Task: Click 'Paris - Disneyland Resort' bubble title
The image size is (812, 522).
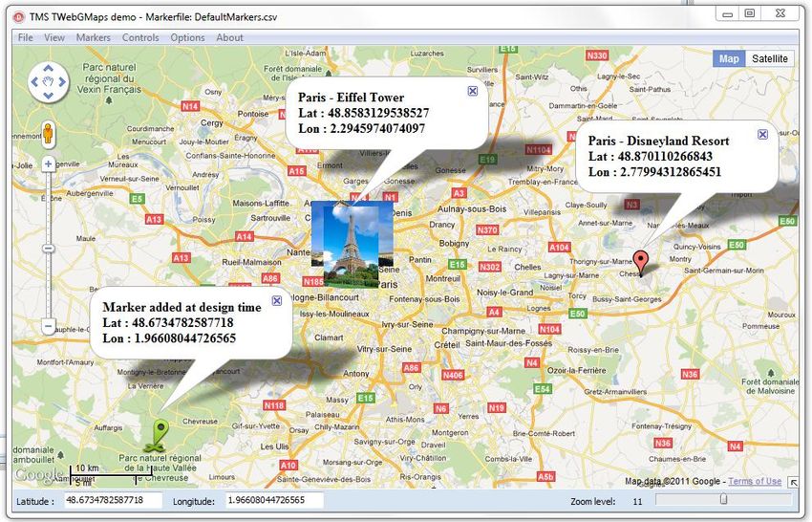Action: (659, 141)
